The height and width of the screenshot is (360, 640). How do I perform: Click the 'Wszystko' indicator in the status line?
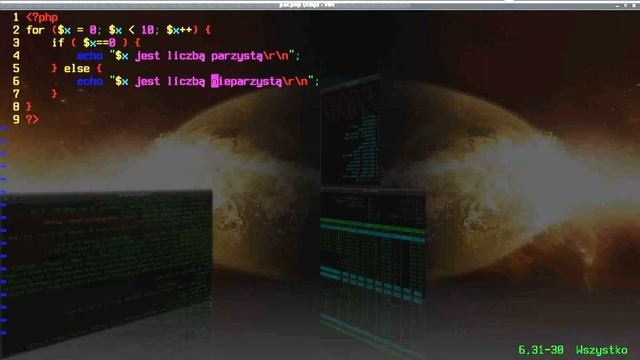(602, 350)
